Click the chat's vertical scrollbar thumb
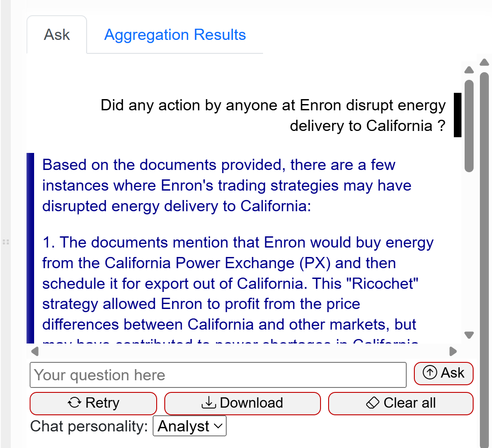This screenshot has height=448, width=492. [x=469, y=126]
